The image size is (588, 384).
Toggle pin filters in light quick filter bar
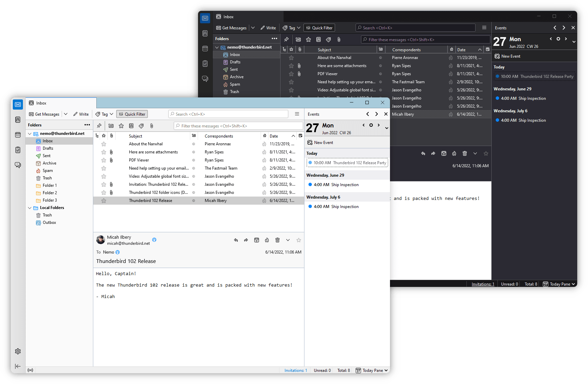click(x=99, y=126)
